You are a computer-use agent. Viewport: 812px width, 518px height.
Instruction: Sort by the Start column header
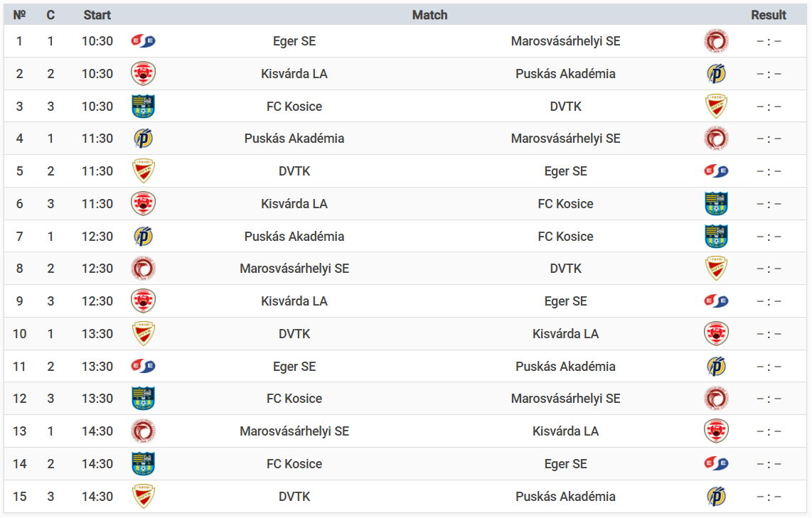click(x=97, y=15)
